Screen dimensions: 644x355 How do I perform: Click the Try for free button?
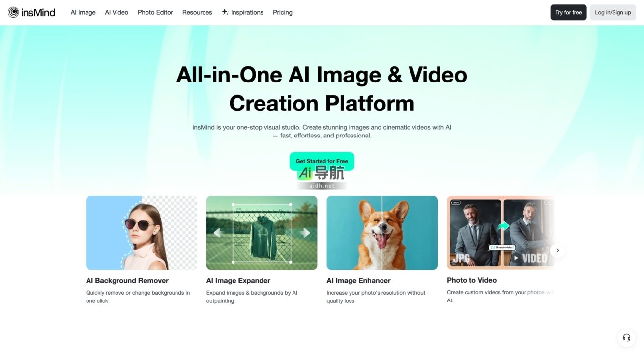point(568,12)
